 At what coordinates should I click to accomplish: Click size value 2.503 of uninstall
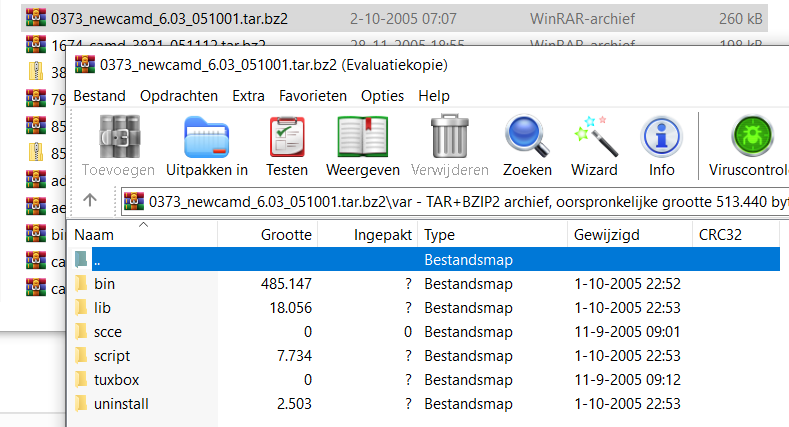click(x=294, y=404)
